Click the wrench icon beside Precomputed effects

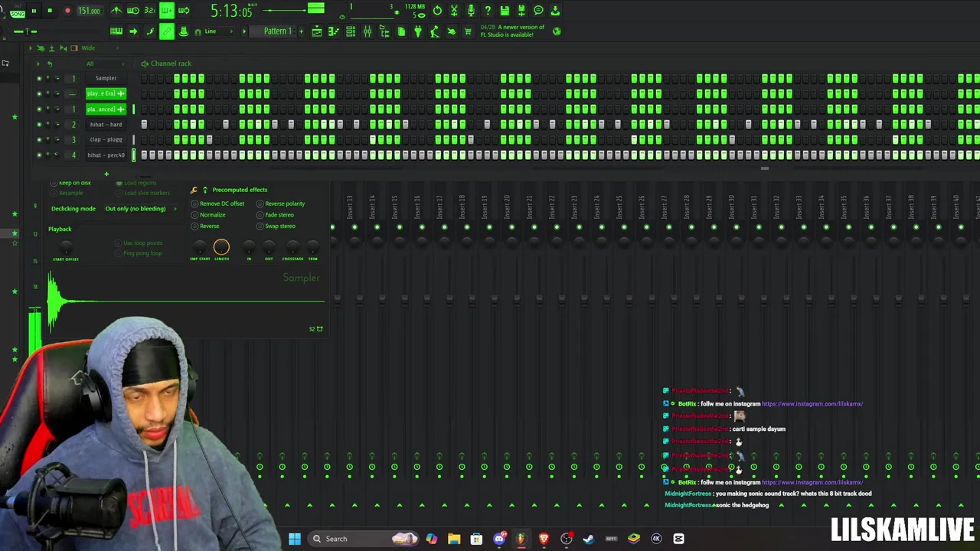click(194, 190)
